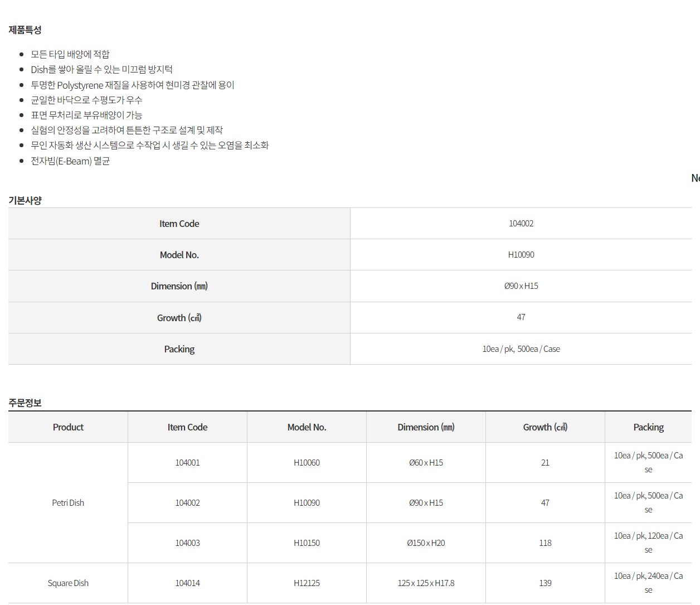This screenshot has width=700, height=605.
Task: Click item code 104001
Action: [x=187, y=463]
